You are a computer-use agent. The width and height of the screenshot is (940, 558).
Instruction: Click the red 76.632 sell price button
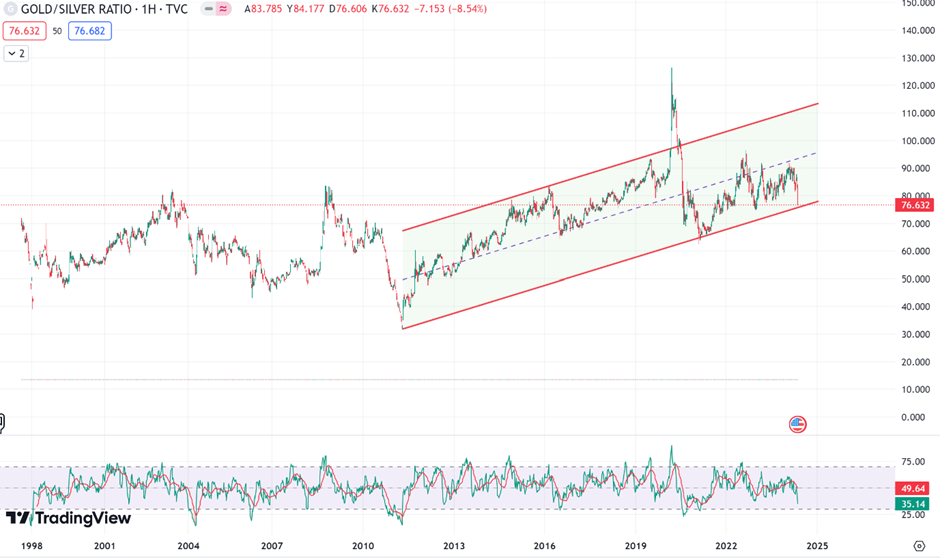pyautogui.click(x=22, y=31)
